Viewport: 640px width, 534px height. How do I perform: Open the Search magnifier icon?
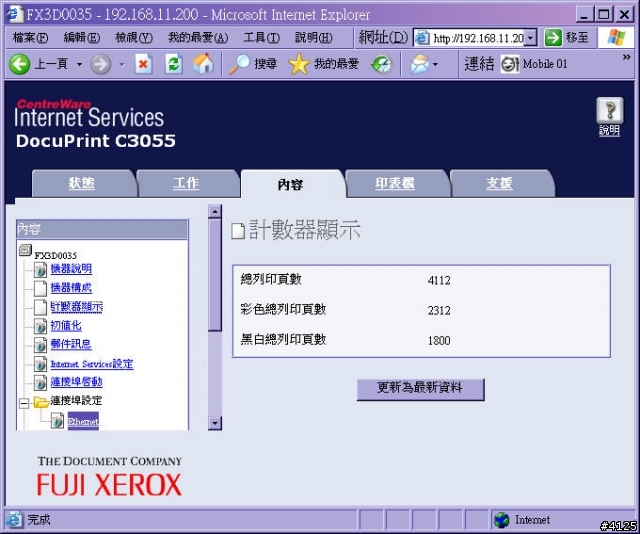239,64
